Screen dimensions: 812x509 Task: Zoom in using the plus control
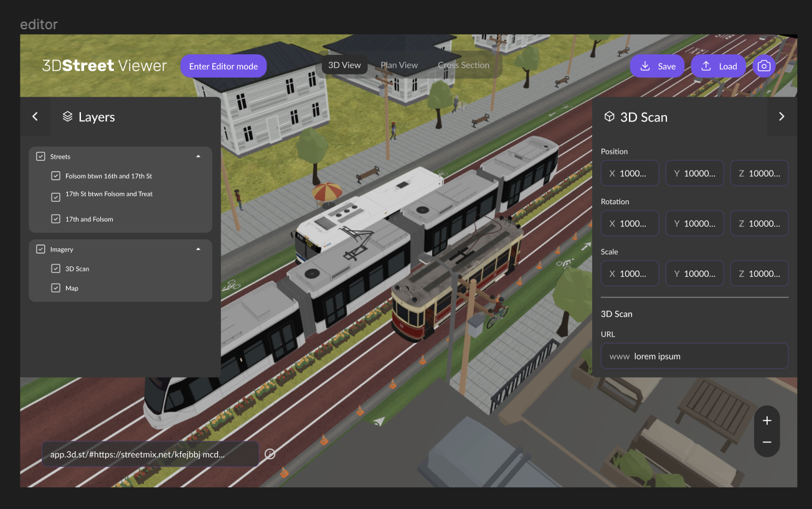pyautogui.click(x=767, y=420)
